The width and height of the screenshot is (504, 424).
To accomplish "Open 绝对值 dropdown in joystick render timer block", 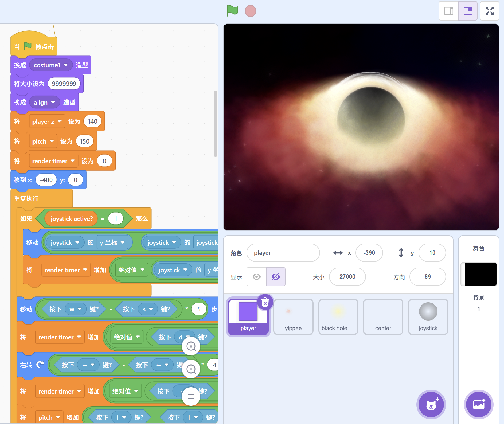I will click(x=131, y=270).
